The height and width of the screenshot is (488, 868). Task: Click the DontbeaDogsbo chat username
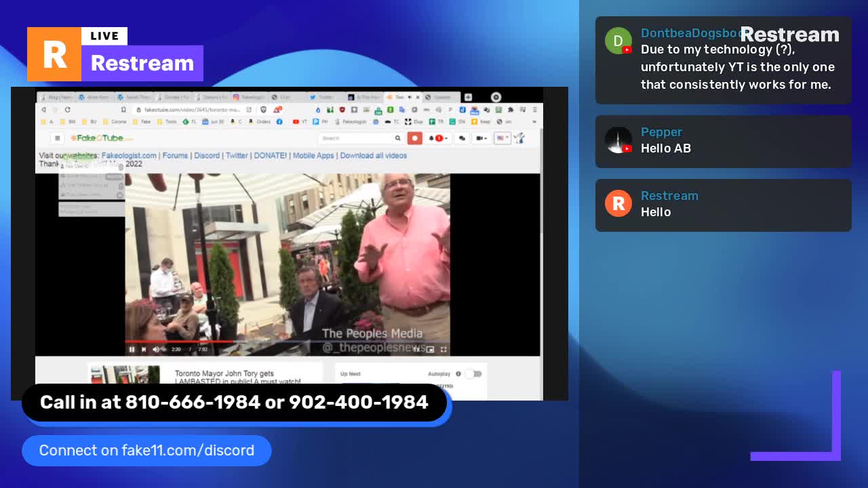click(692, 33)
